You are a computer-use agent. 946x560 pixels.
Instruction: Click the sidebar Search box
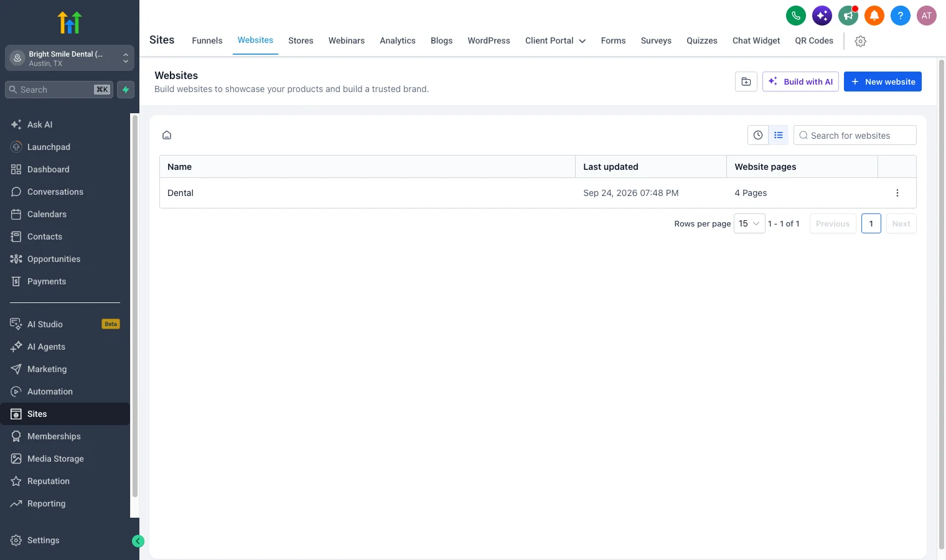59,90
